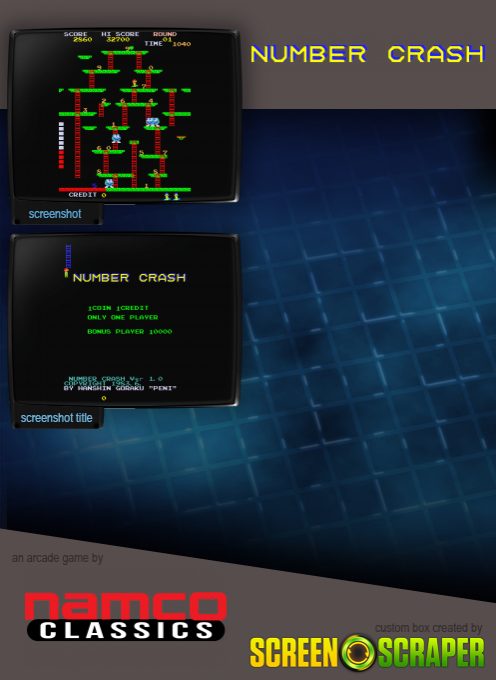
Task: Click 'BONUS PLAYER 10000' text in title screen
Action: [x=130, y=331]
